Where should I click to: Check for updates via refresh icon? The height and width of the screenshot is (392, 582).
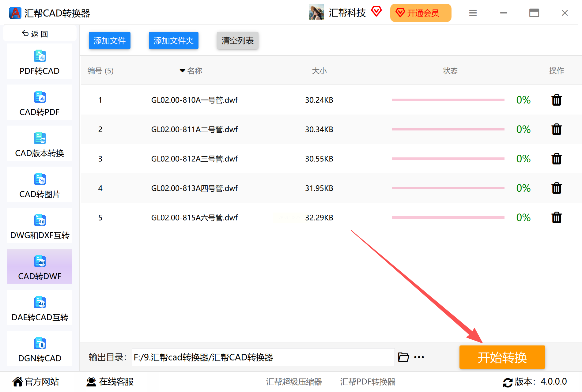tap(508, 382)
